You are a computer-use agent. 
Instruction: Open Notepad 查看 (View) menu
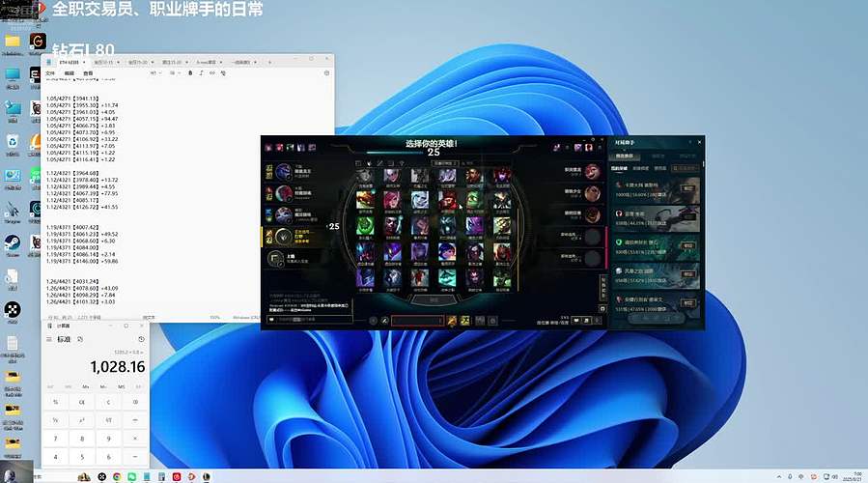(x=88, y=73)
